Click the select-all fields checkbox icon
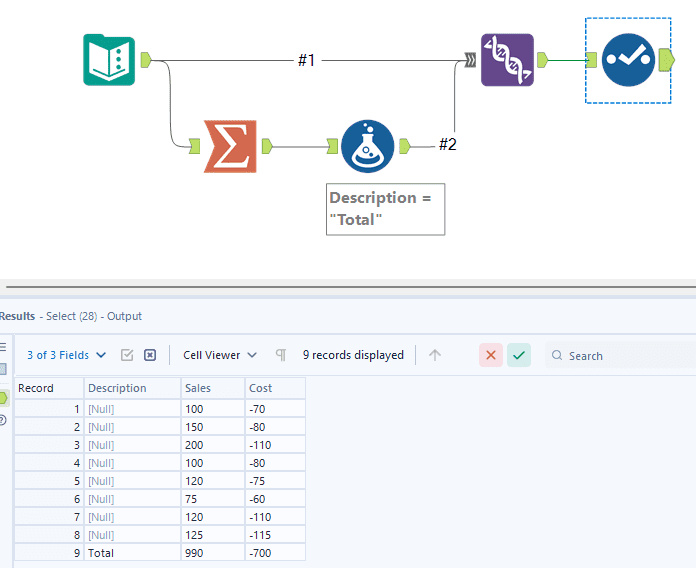Image resolution: width=696 pixels, height=568 pixels. point(127,355)
